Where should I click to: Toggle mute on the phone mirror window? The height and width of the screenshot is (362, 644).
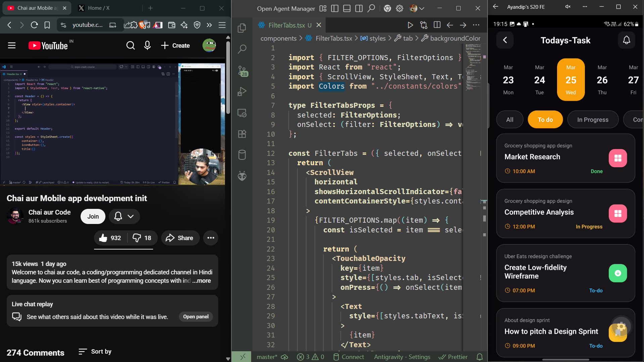tap(568, 7)
